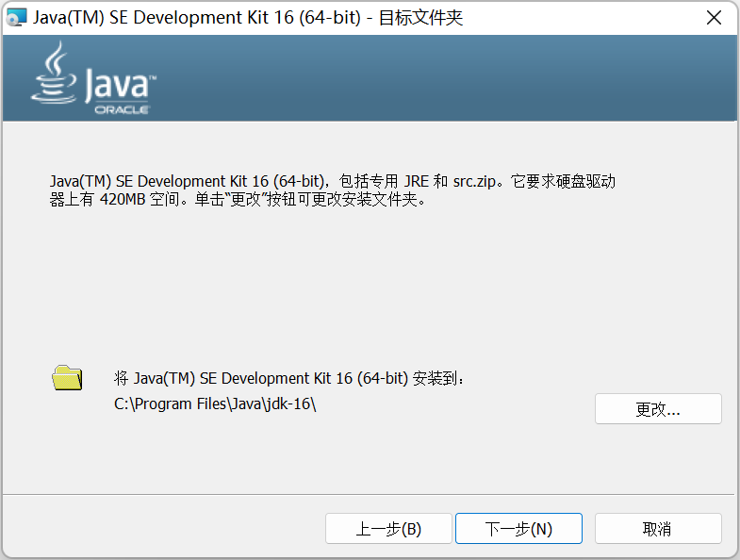
Task: Click the yellow folder icon
Action: tap(67, 377)
